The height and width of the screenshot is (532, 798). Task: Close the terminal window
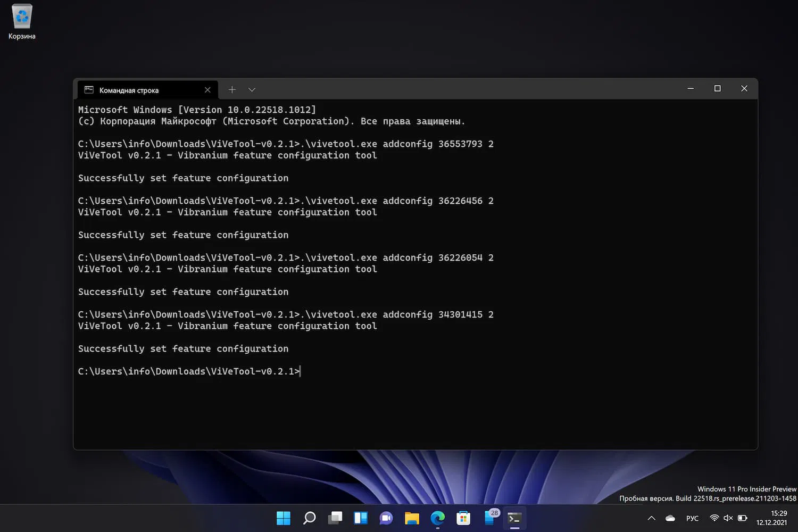(744, 88)
